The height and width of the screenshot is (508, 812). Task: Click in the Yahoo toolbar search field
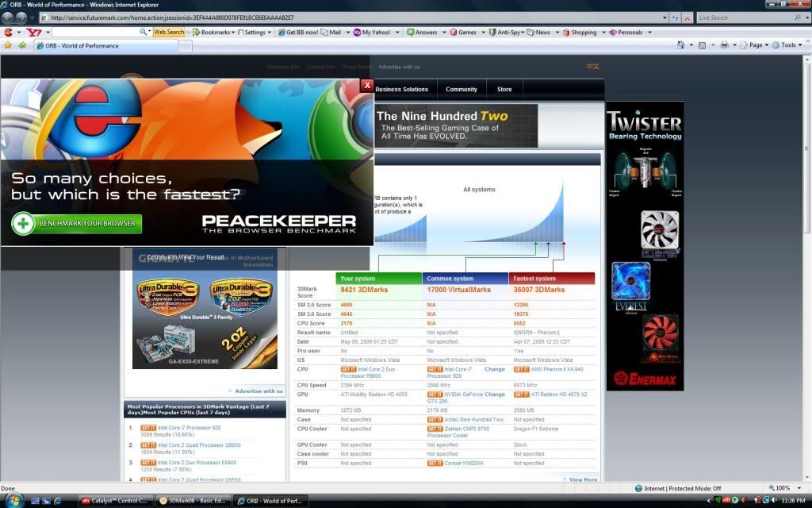pos(95,32)
